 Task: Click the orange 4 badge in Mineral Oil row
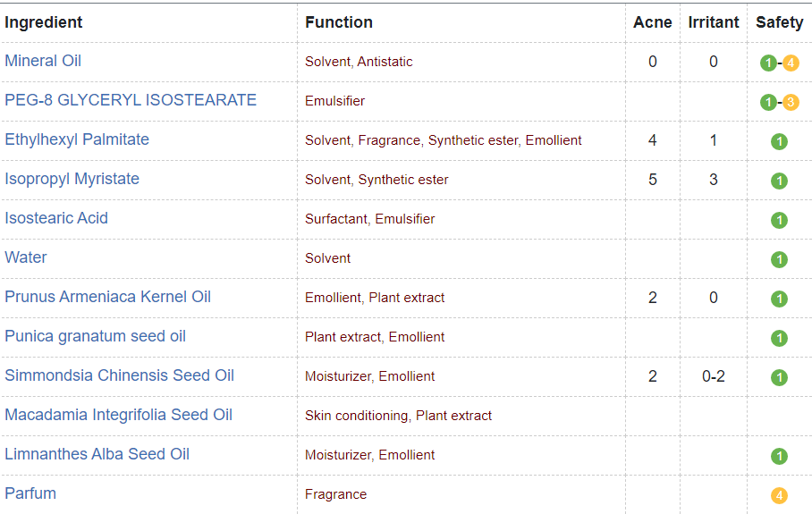click(791, 63)
